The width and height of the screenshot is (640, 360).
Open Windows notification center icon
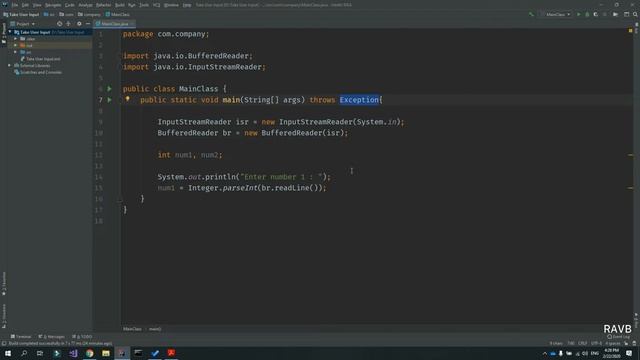click(x=629, y=353)
